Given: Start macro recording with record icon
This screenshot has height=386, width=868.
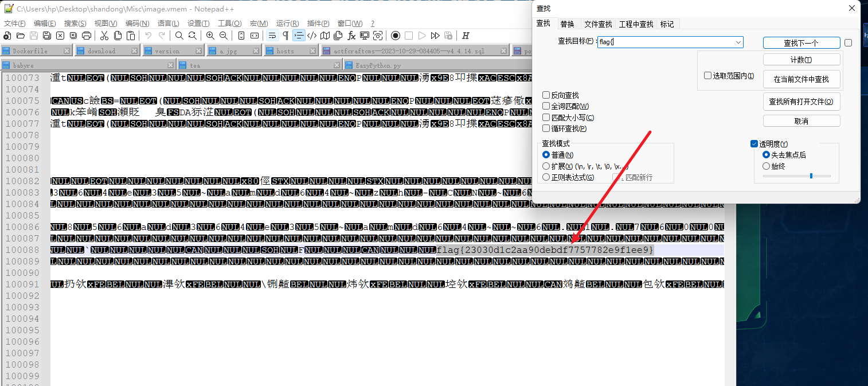Looking at the screenshot, I should (x=396, y=36).
